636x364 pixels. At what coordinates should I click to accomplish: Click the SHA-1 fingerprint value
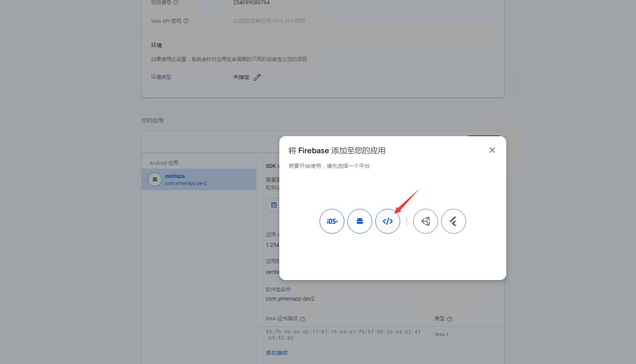tap(343, 335)
